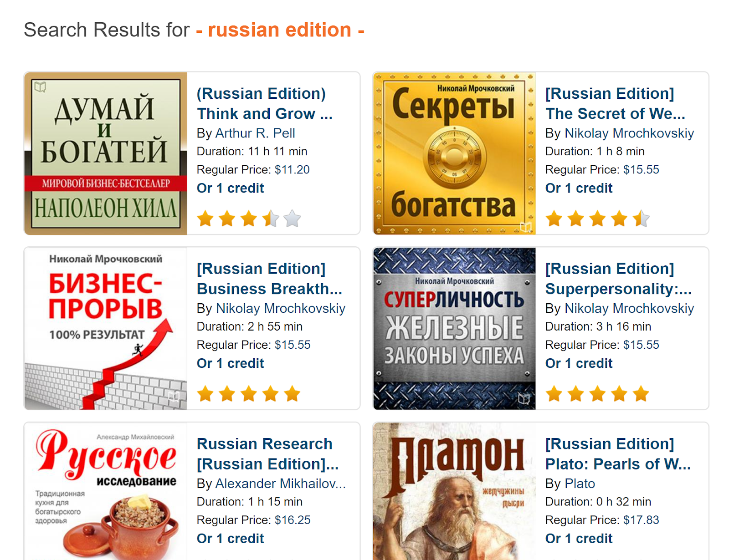Visit author Alexander Mikhailov's page
This screenshot has width=729, height=560.
point(280,484)
